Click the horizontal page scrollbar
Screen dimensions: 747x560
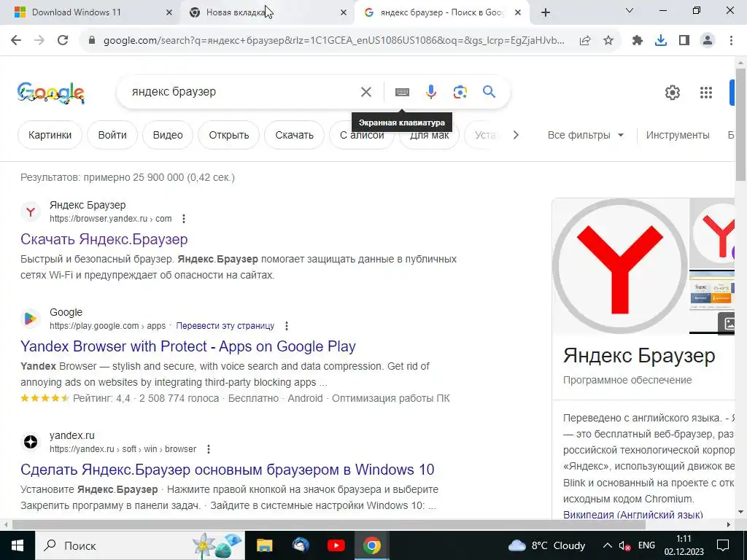pyautogui.click(x=329, y=525)
